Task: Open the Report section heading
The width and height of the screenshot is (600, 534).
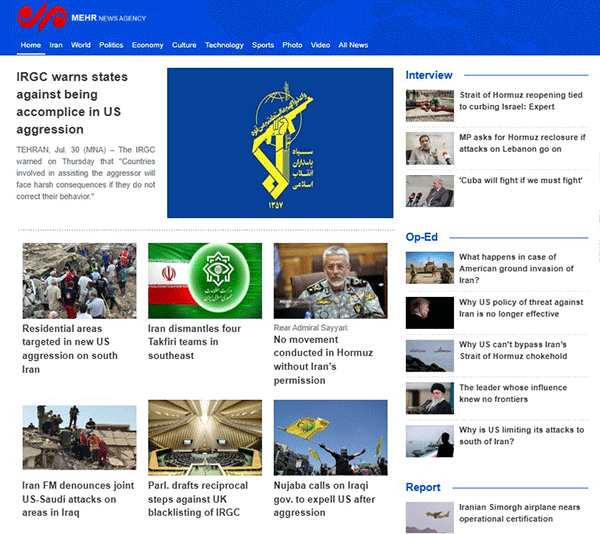Action: [423, 487]
